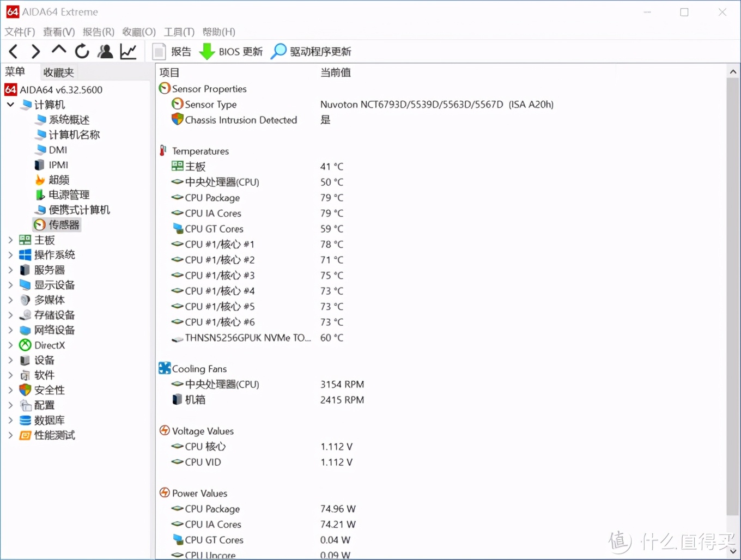This screenshot has height=560, width=741.
Task: Open the 收藏(O) menu
Action: [139, 32]
